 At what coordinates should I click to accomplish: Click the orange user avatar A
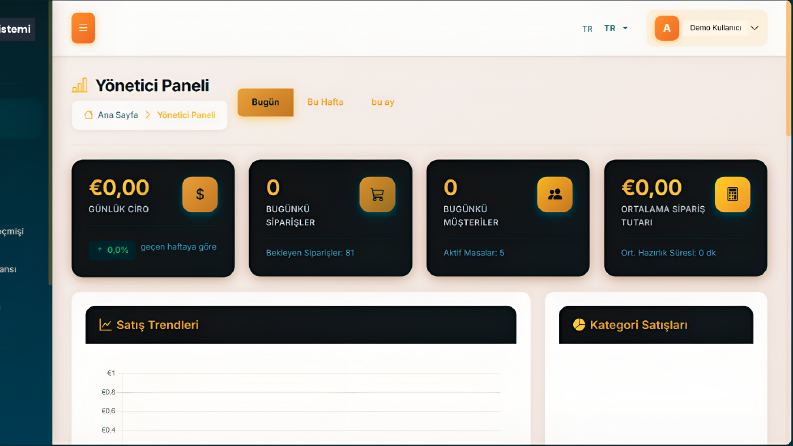pos(667,28)
